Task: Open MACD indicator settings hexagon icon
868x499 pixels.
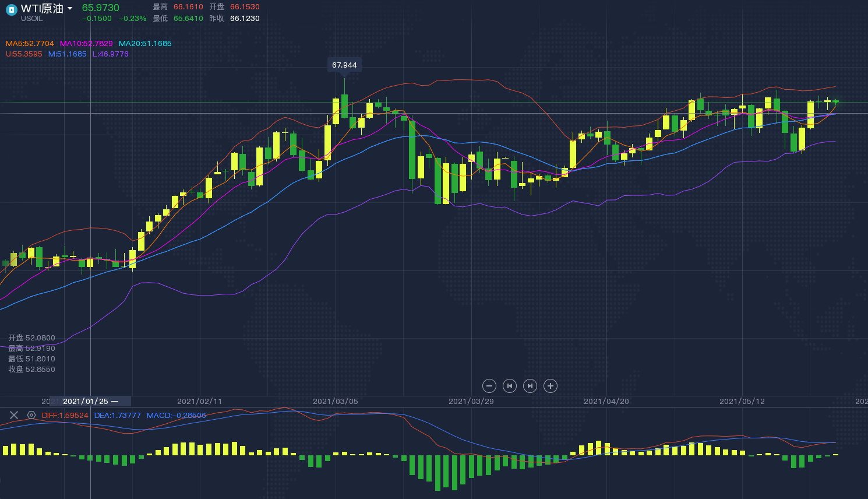Action: click(x=31, y=415)
